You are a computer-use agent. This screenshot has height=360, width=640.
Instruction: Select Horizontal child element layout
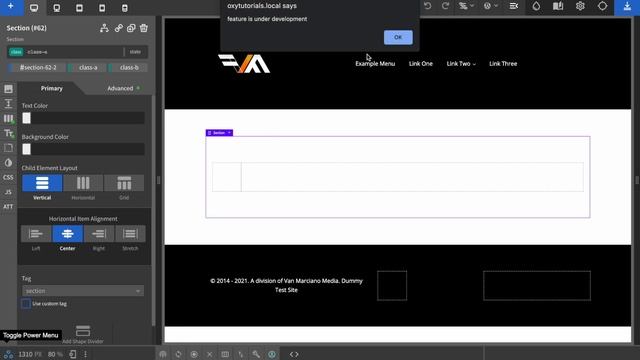point(83,183)
